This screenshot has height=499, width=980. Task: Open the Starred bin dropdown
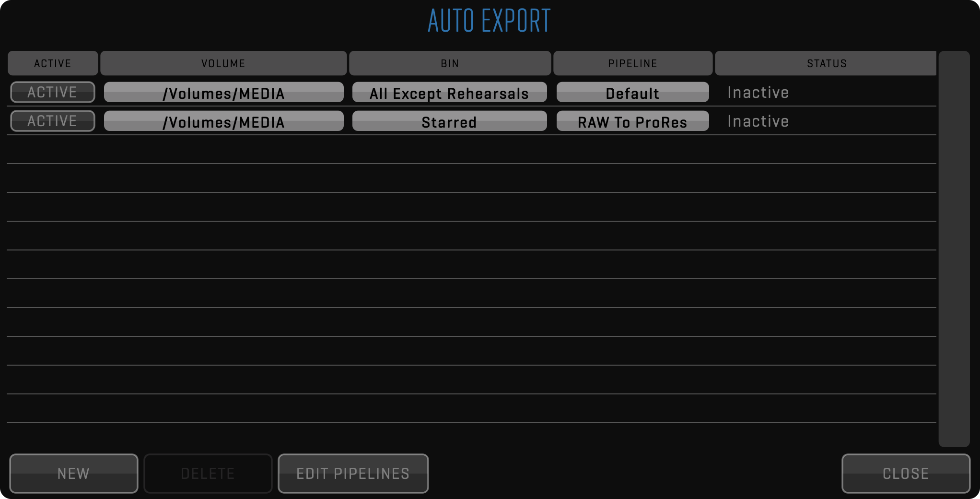coord(449,121)
